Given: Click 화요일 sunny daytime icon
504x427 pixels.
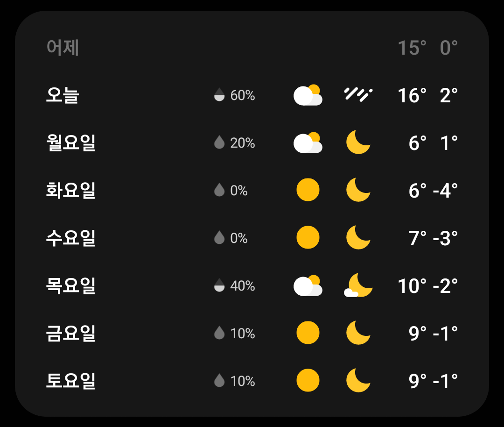Looking at the screenshot, I should (308, 190).
